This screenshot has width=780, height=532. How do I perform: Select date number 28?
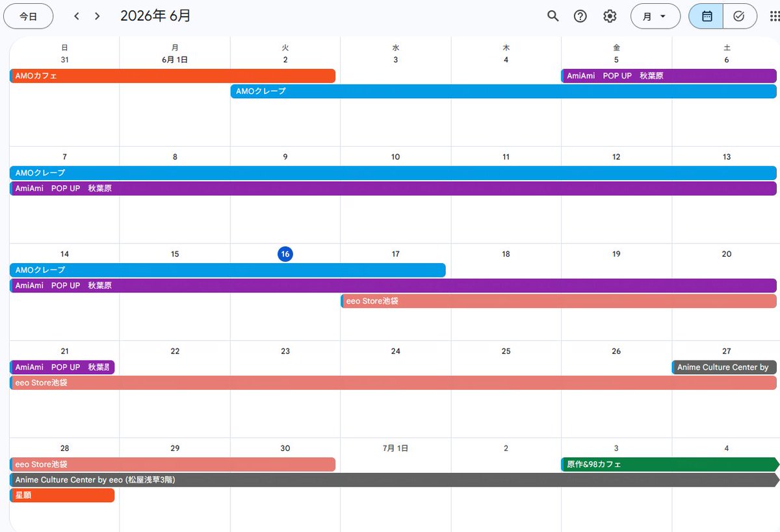64,448
